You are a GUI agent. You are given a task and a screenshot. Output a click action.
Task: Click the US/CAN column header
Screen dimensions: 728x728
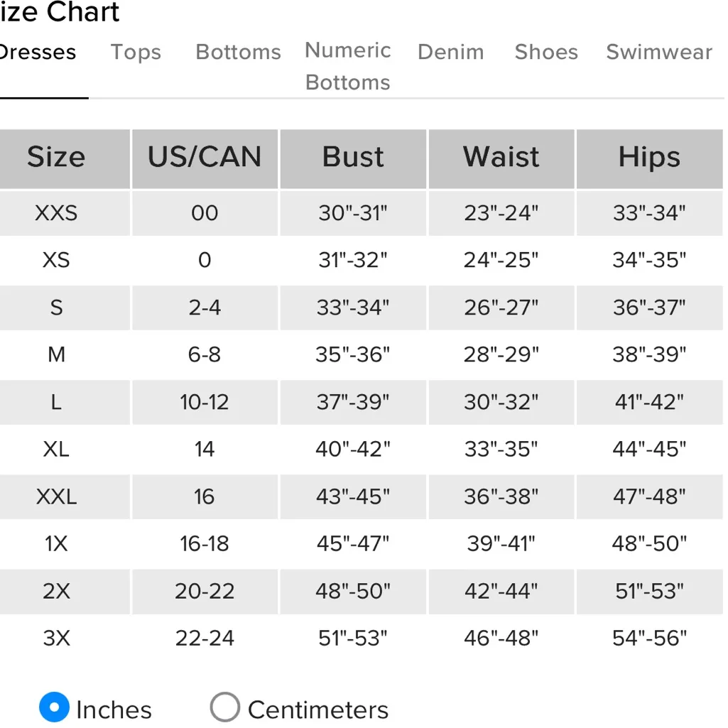click(205, 157)
